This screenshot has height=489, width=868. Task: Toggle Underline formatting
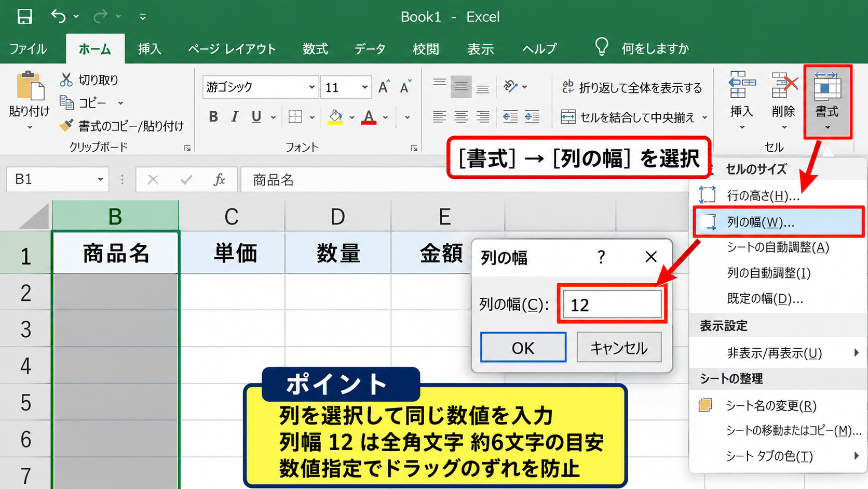[256, 117]
